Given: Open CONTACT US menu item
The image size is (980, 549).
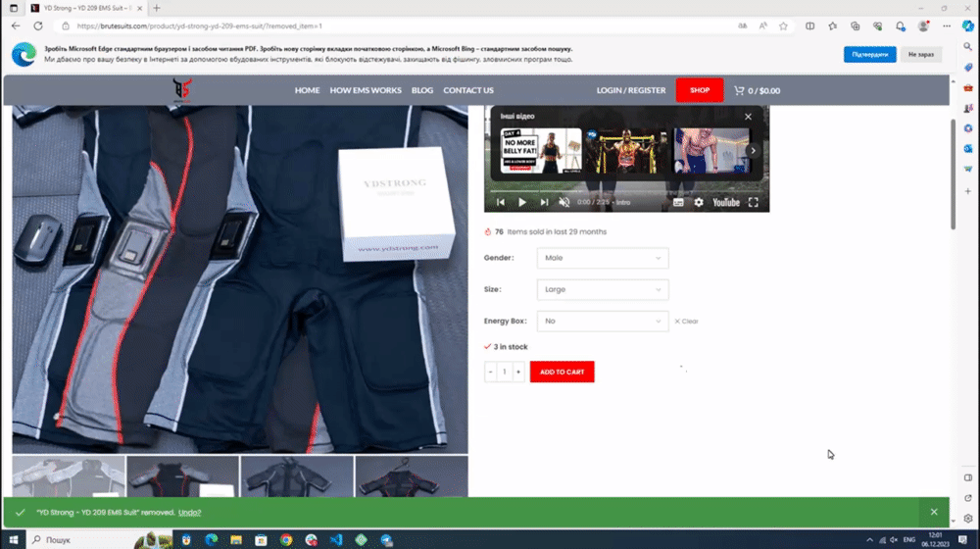Looking at the screenshot, I should pyautogui.click(x=468, y=90).
